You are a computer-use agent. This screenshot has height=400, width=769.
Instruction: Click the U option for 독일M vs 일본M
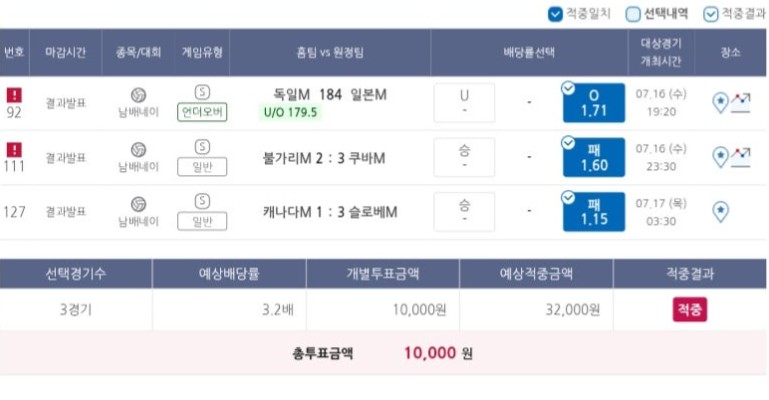coord(464,102)
